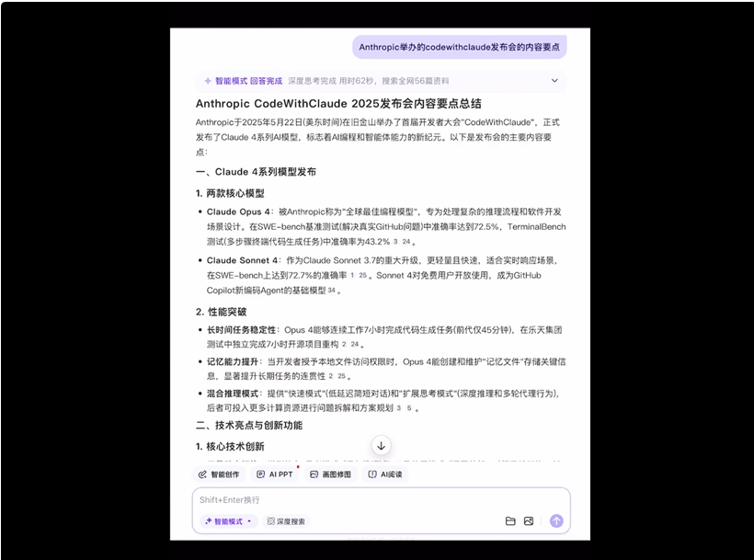The height and width of the screenshot is (560, 754).
Task: Click heading 二、技术亮点与创新功能
Action: click(x=249, y=426)
